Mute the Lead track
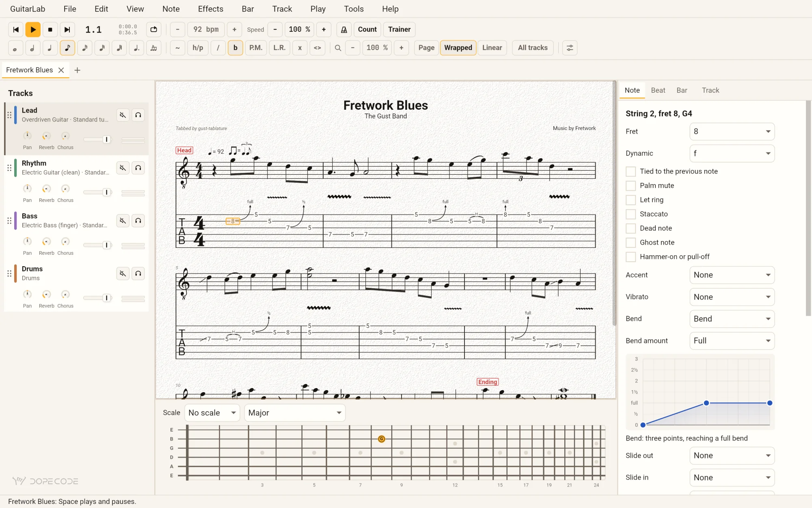The height and width of the screenshot is (508, 812). tap(123, 115)
